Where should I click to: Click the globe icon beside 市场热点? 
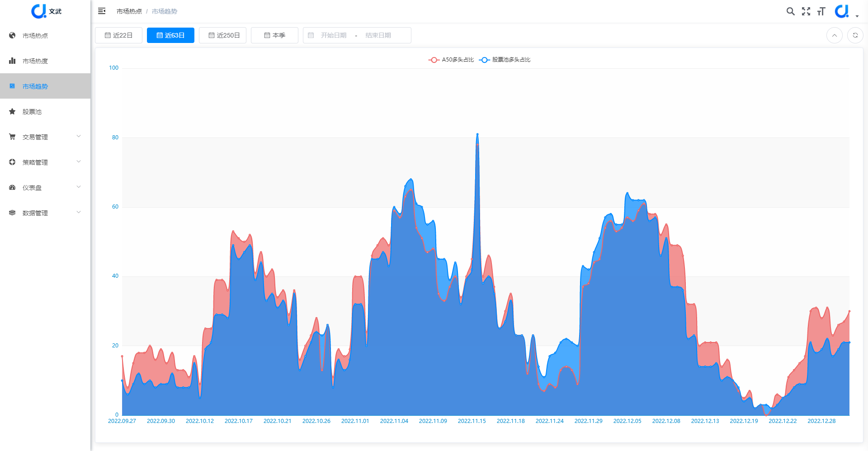tap(12, 35)
